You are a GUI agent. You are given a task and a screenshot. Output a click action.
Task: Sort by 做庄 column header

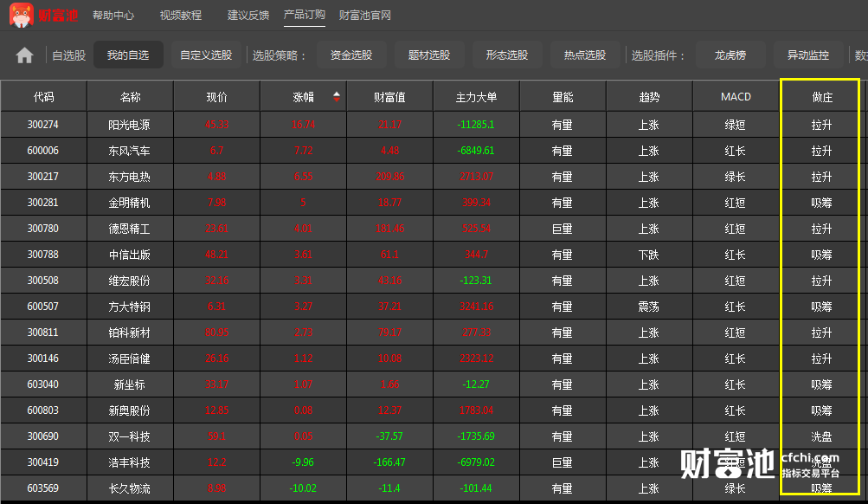pyautogui.click(x=822, y=97)
